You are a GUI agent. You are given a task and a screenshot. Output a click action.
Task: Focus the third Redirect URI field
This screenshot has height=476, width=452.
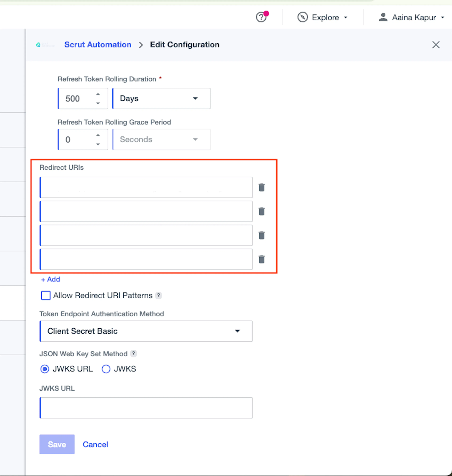click(x=146, y=235)
